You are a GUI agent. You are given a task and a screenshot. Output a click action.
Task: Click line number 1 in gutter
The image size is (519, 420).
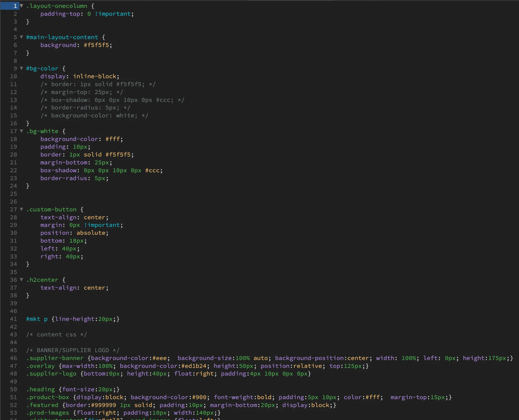15,6
